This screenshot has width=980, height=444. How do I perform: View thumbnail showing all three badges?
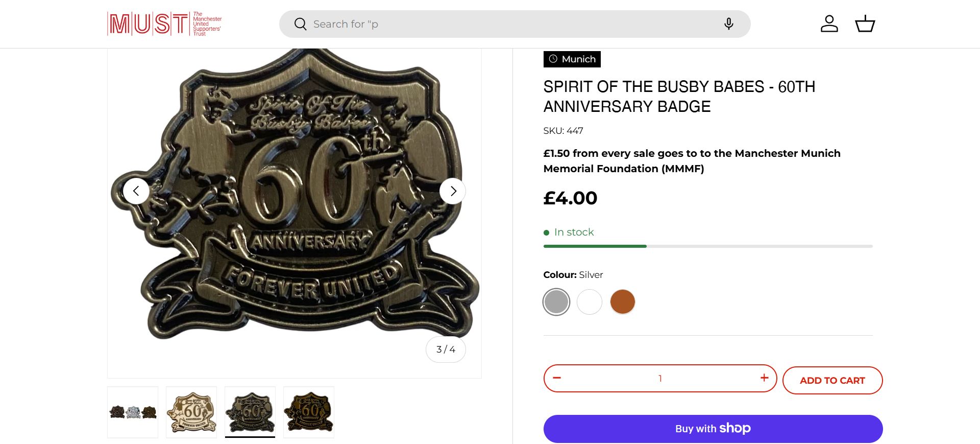[133, 412]
